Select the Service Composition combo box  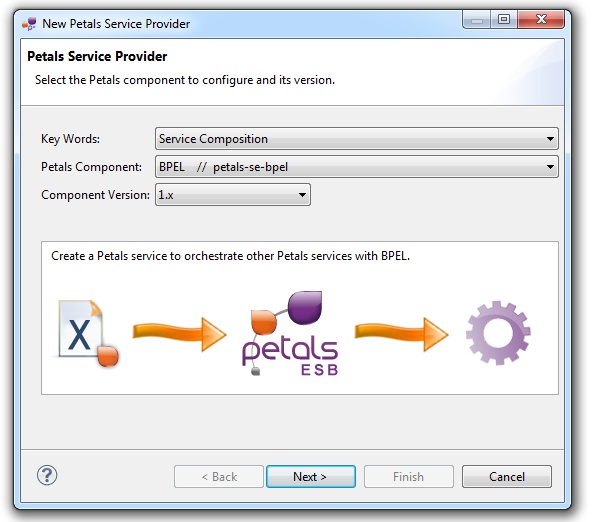(x=356, y=139)
